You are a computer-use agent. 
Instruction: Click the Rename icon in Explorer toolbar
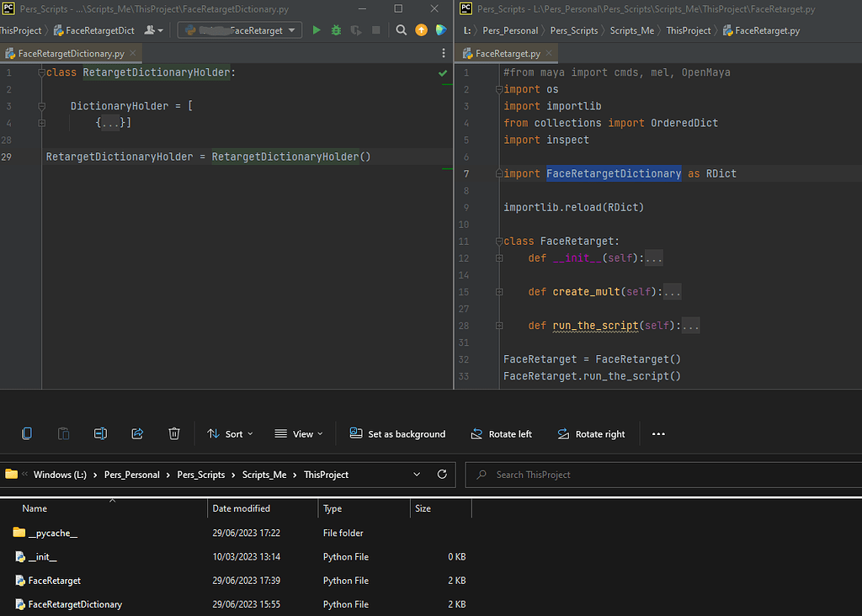tap(100, 434)
